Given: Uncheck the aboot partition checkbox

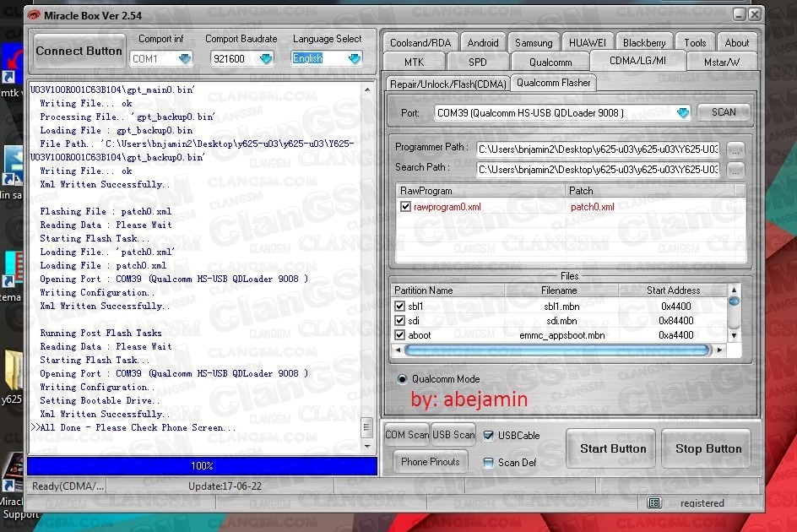Looking at the screenshot, I should pos(399,334).
